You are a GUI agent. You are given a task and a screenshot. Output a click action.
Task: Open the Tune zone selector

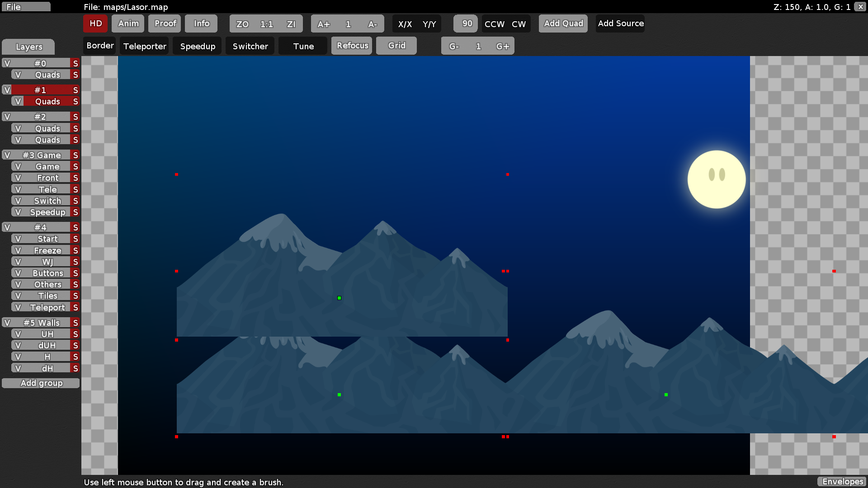[302, 46]
